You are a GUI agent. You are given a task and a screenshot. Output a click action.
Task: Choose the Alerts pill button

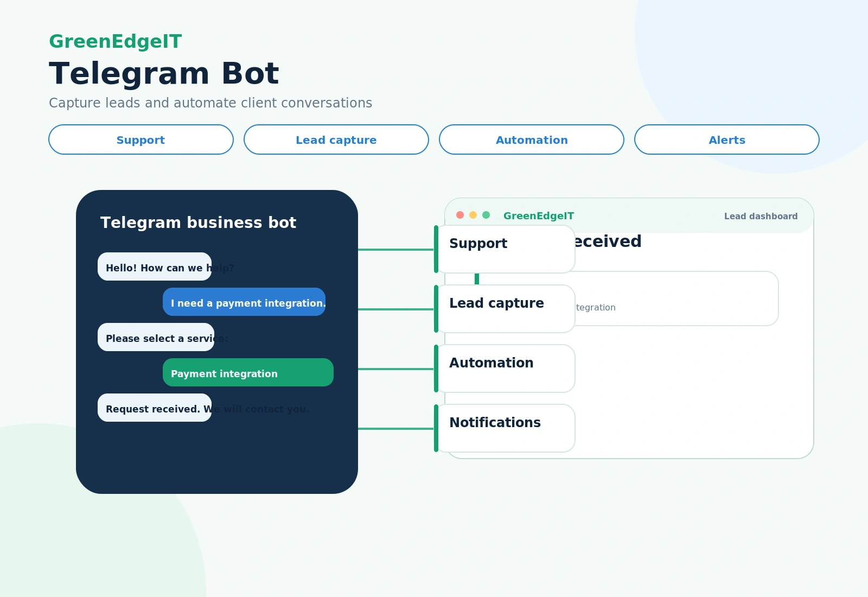coord(727,139)
